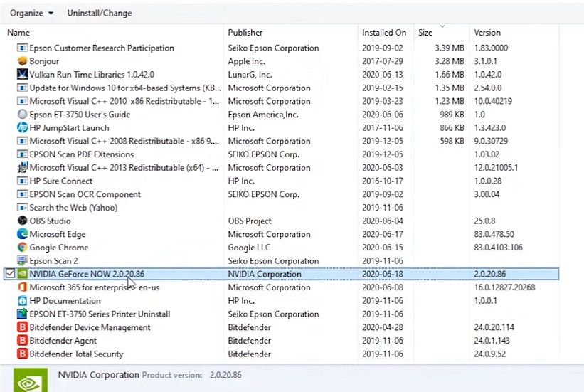Click the large NVIDIA logo in details pane
Viewport: 584px width, 392px height.
click(x=31, y=380)
